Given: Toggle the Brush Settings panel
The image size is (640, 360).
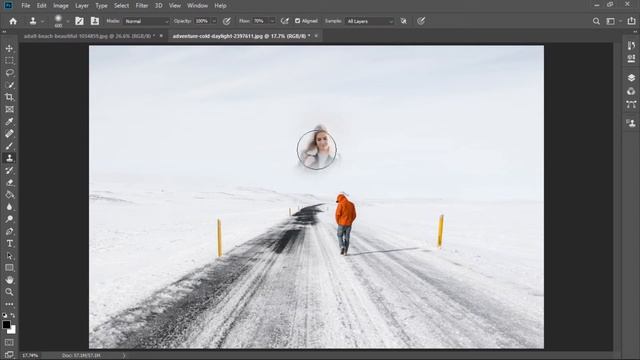Looking at the screenshot, I should [x=79, y=21].
